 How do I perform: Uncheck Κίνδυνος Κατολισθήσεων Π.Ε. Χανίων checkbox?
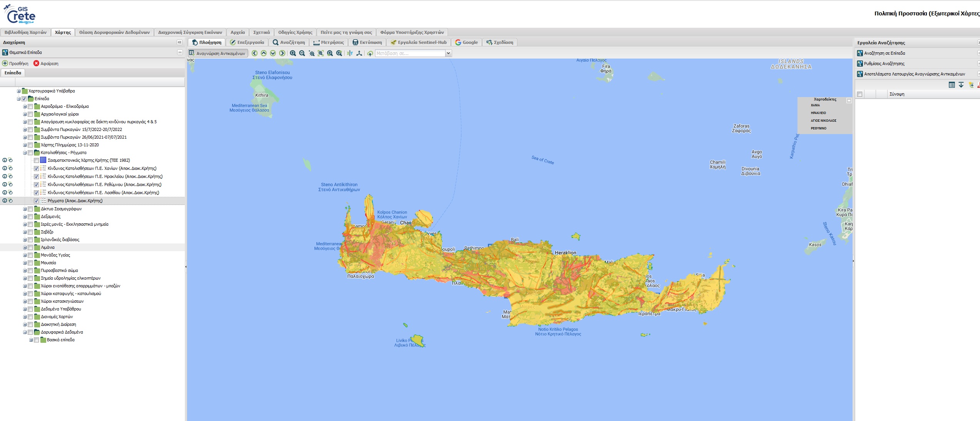(36, 168)
